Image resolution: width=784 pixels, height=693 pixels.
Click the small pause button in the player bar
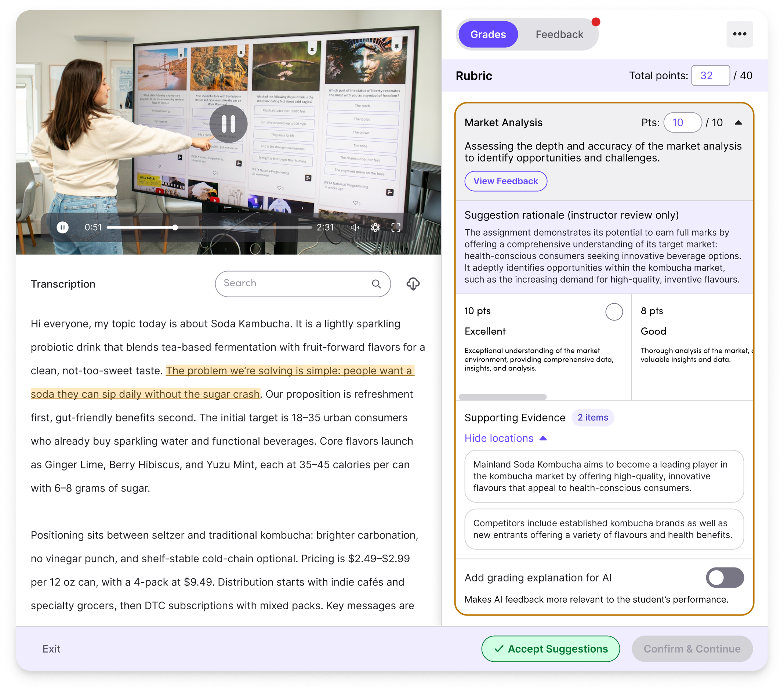[x=62, y=228]
